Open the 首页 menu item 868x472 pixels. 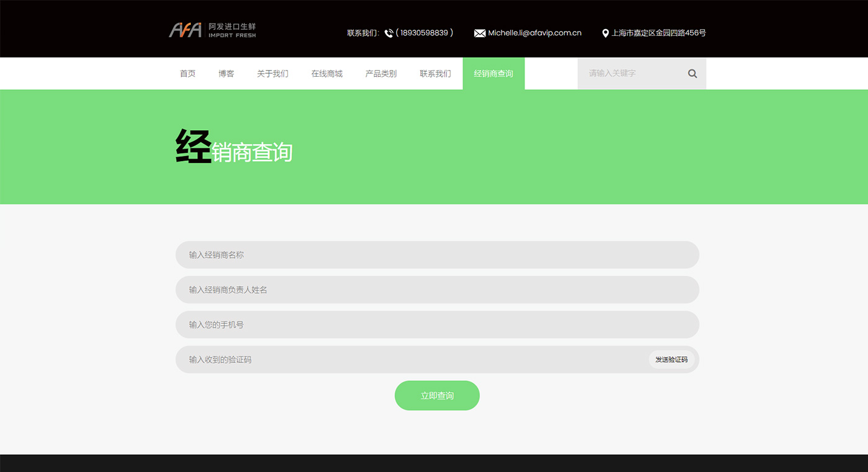[187, 74]
